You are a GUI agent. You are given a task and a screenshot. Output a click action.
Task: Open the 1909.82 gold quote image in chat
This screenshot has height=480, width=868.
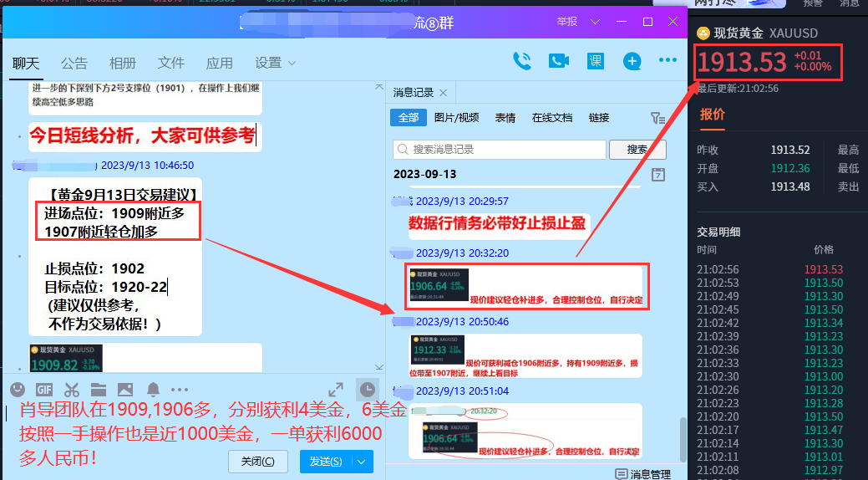[66, 358]
